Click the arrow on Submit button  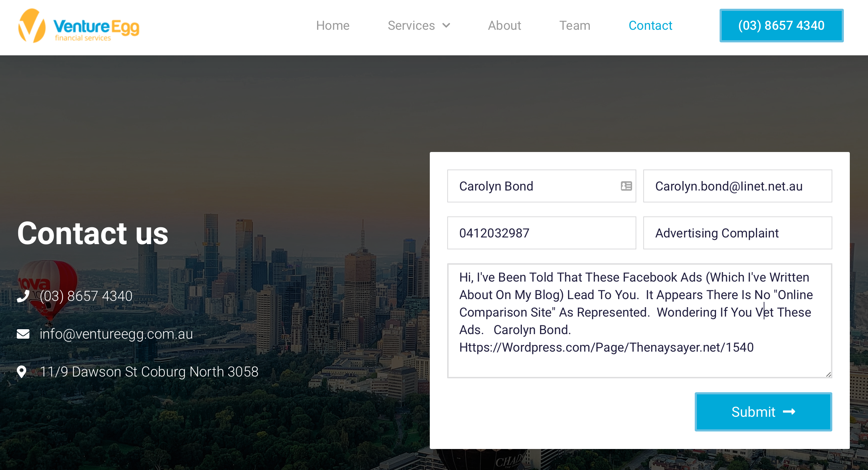[789, 412]
